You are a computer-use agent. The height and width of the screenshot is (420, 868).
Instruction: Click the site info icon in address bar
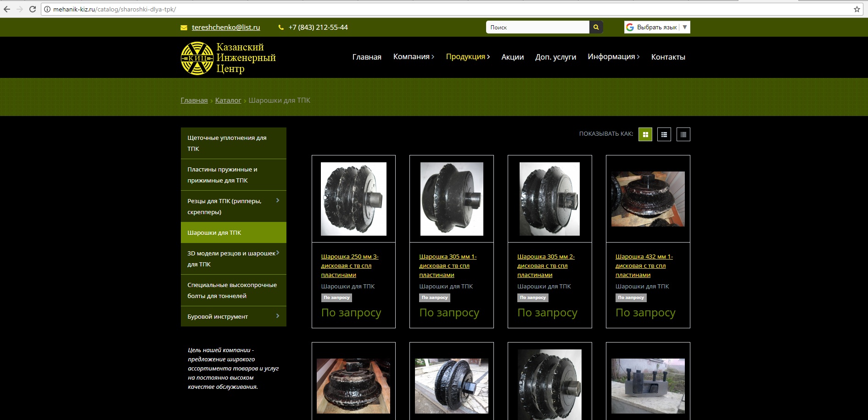point(47,9)
